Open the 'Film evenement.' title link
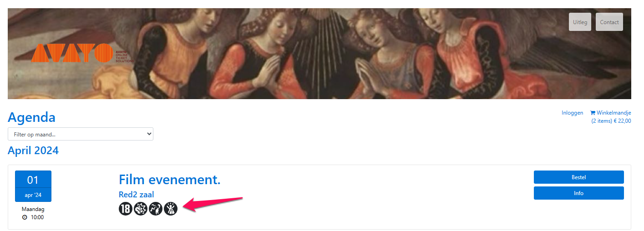Viewport: 644px width, 231px height. coord(170,180)
